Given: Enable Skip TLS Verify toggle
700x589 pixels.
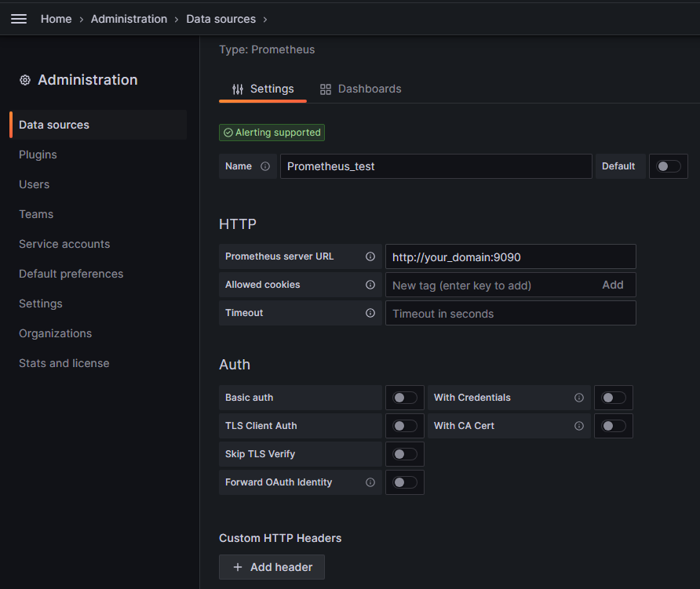Looking at the screenshot, I should click(404, 454).
